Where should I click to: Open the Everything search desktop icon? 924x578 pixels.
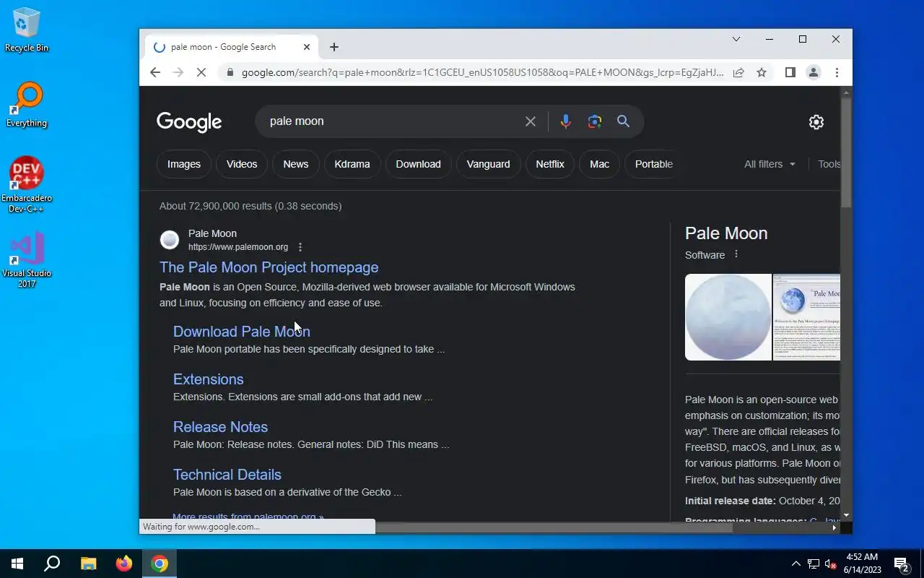click(x=27, y=105)
